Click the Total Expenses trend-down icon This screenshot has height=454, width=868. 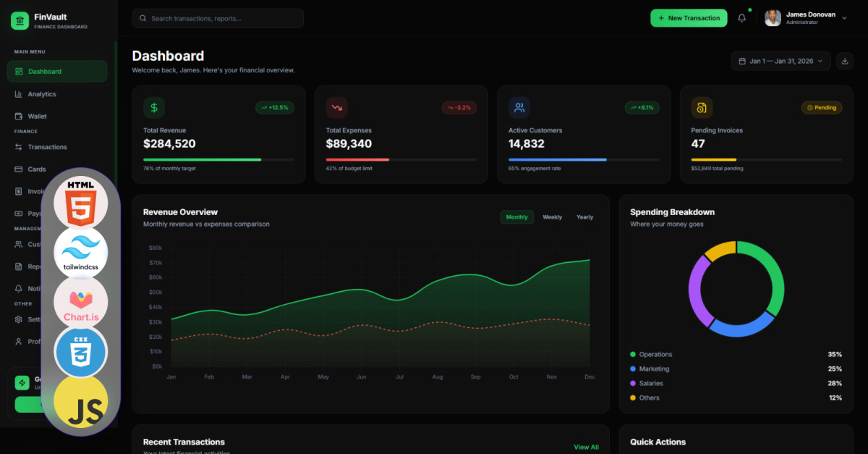pyautogui.click(x=336, y=108)
